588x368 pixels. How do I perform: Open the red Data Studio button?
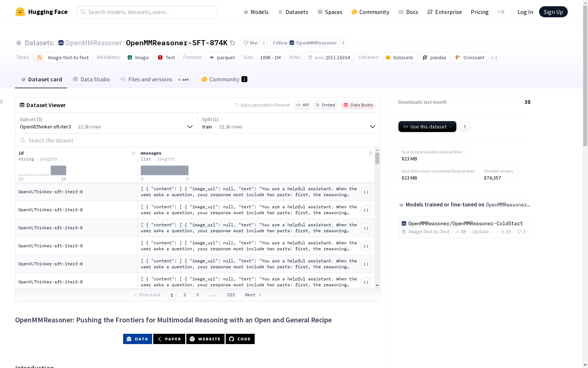tap(358, 105)
